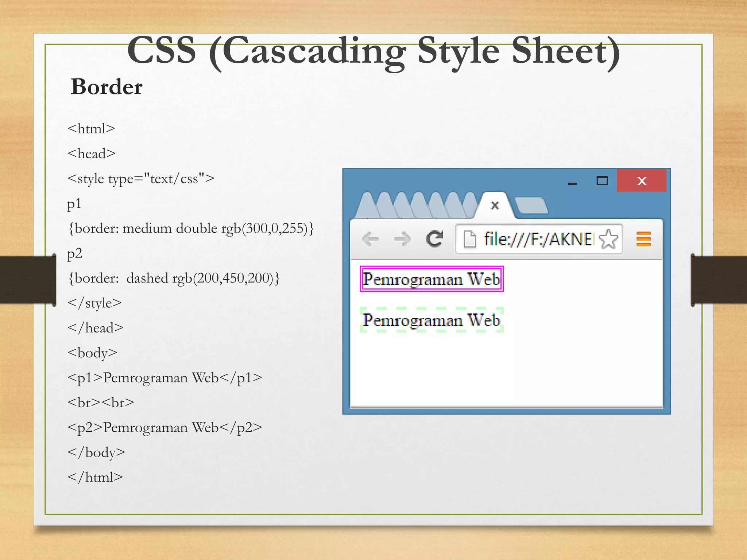Click the closing </head> tag line
Image resolution: width=747 pixels, height=560 pixels.
click(96, 328)
